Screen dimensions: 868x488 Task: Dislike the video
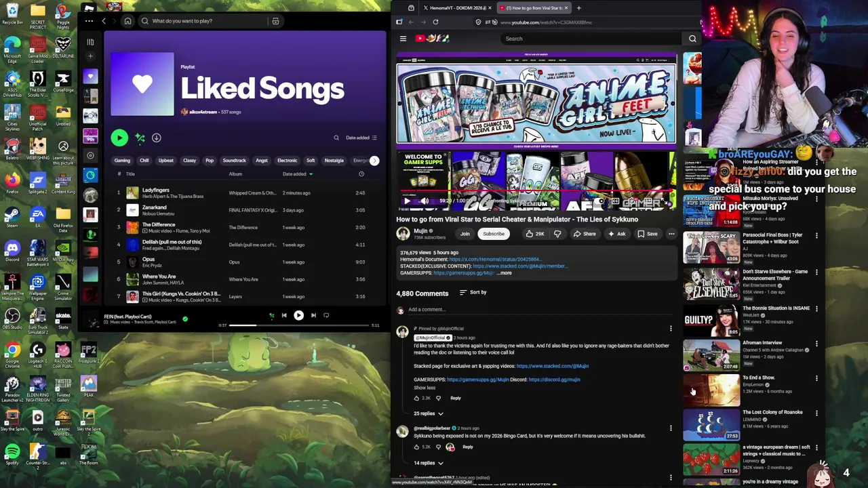click(557, 234)
